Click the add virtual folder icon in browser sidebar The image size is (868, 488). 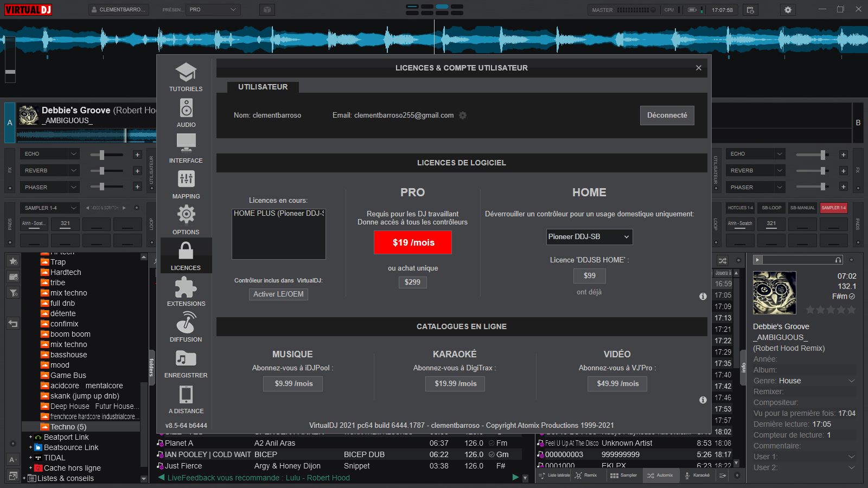point(14,277)
